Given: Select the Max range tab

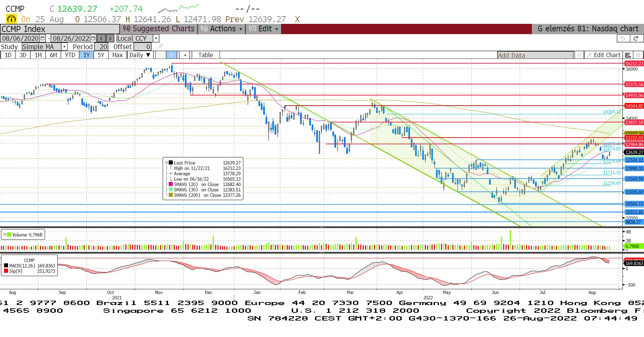Looking at the screenshot, I should point(117,55).
